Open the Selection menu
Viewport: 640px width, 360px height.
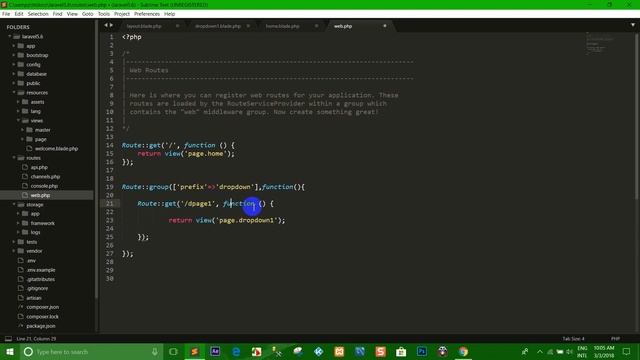pos(38,14)
